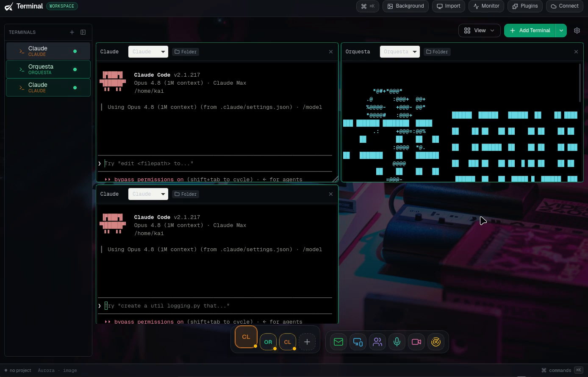Click the Connect button
The image size is (588, 377).
click(x=565, y=6)
